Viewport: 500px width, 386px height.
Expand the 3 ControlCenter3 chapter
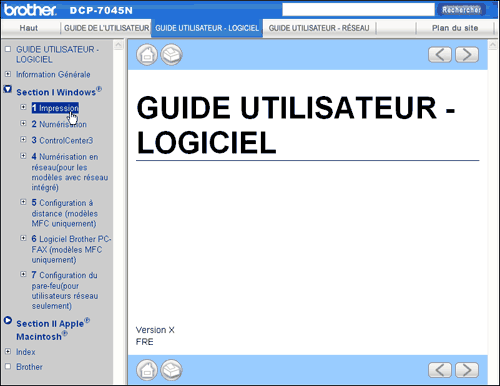pyautogui.click(x=23, y=139)
